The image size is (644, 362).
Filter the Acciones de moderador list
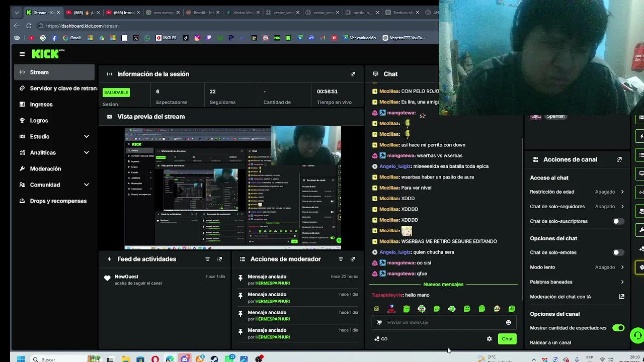pos(341,259)
